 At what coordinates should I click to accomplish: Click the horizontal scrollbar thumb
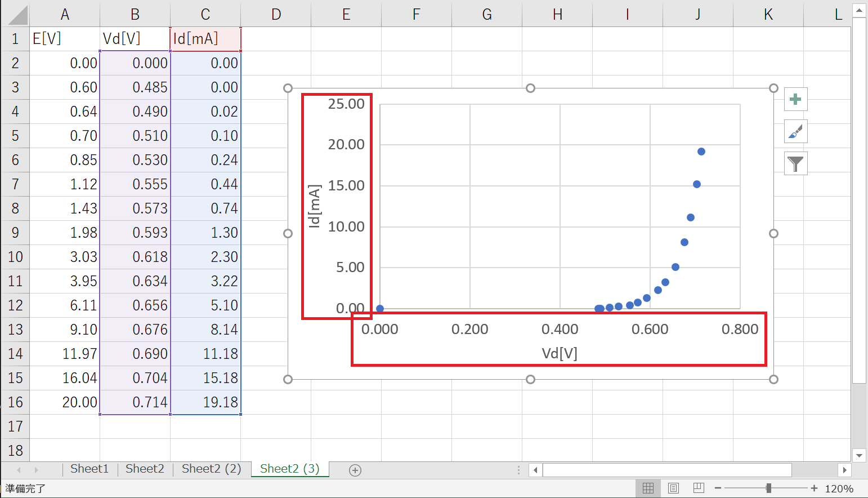click(x=667, y=470)
